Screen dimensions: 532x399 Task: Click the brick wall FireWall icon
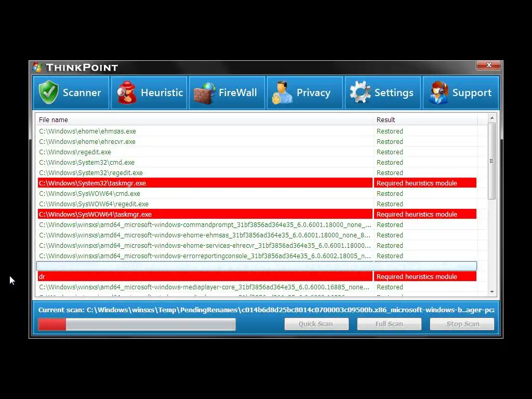click(205, 93)
